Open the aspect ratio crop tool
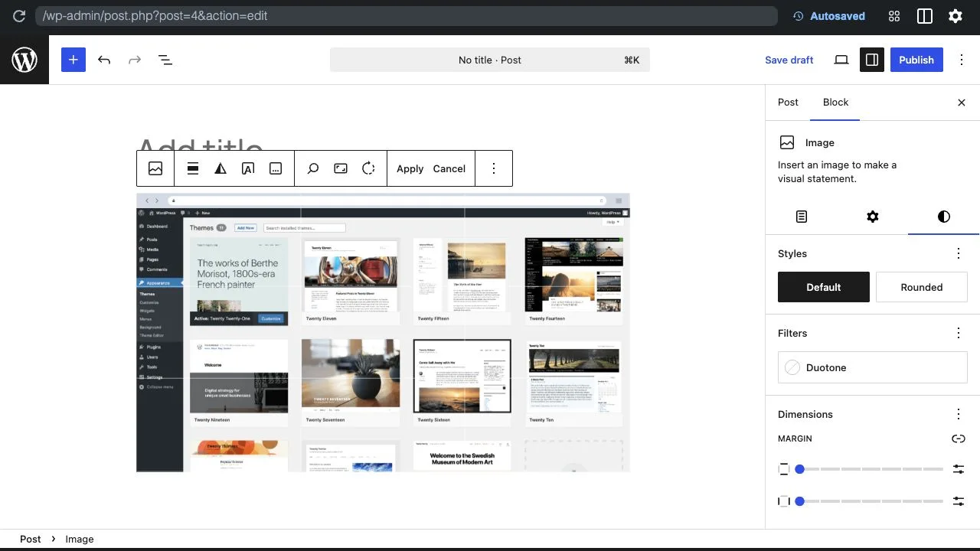Viewport: 980px width, 551px height. pos(341,168)
